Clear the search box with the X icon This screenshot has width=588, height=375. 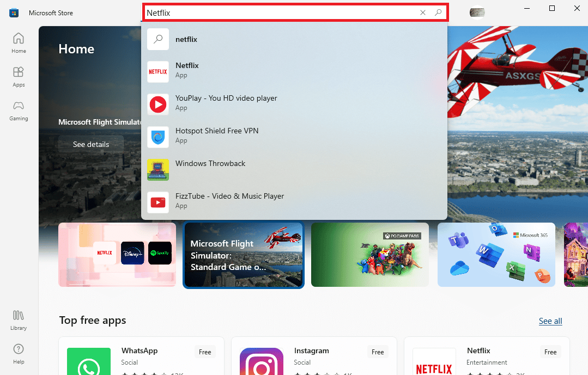[423, 12]
